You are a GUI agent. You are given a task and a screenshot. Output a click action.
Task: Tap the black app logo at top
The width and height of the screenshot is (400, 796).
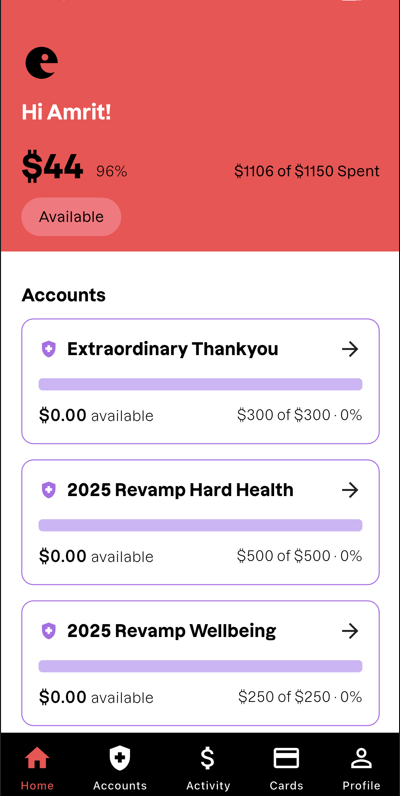[x=42, y=62]
